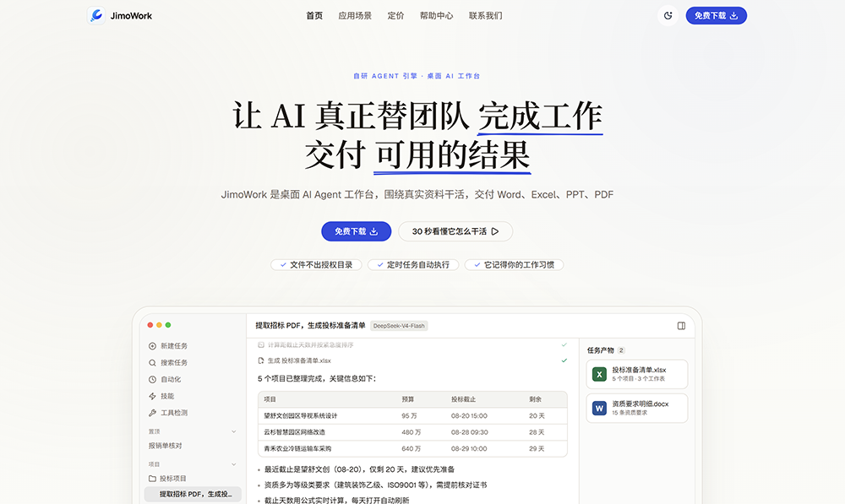Click the 新建任务 plus icon in the sidebar
Viewport: 845px width, 504px height.
(152, 345)
